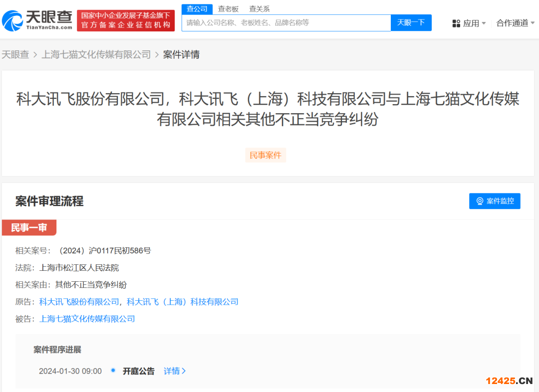539x392 pixels.
Task: Click the case cause 其他不正当竞争纠纷
Action: pos(91,285)
